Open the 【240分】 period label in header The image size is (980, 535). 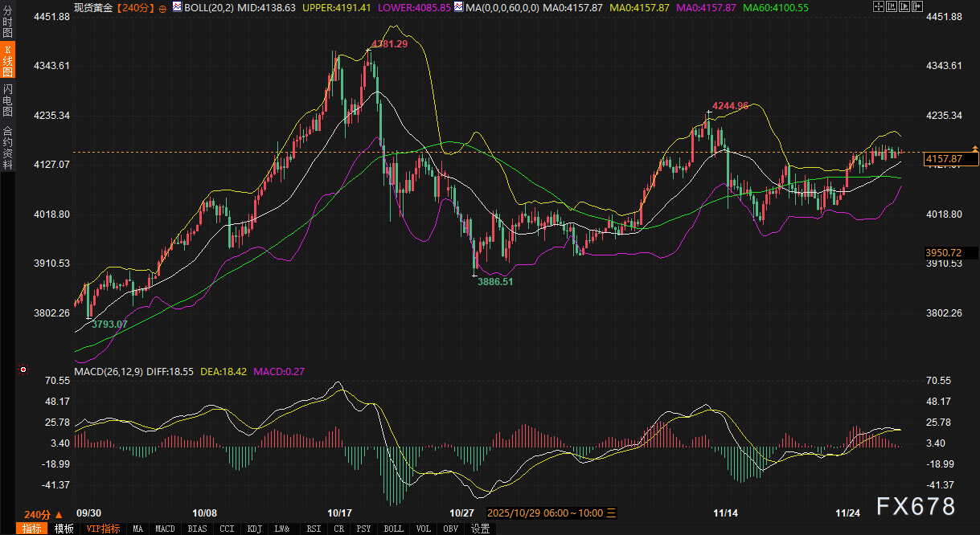pos(133,7)
